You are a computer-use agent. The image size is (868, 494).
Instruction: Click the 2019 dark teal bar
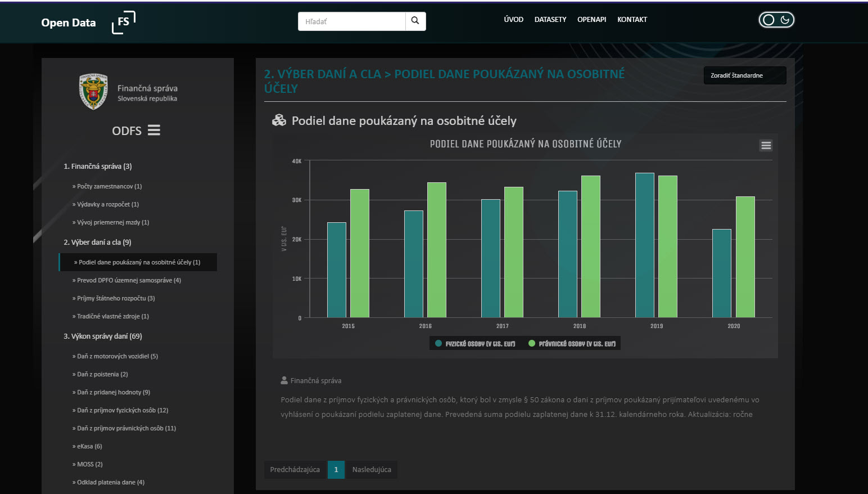(x=644, y=245)
